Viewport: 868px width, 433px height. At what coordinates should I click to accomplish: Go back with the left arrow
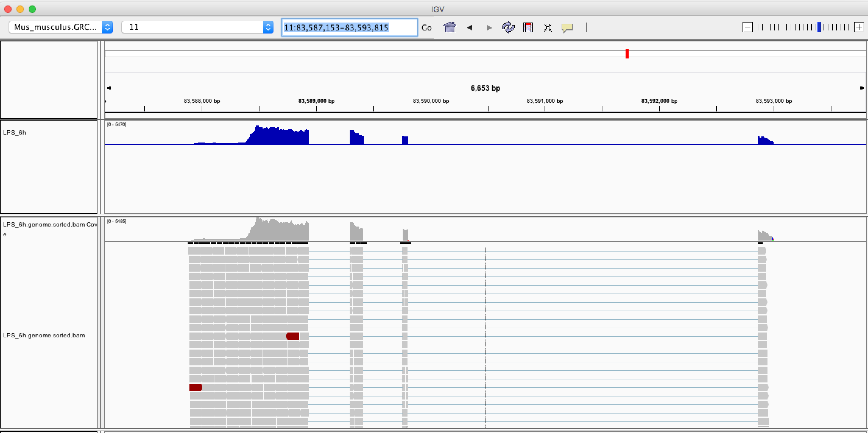469,28
